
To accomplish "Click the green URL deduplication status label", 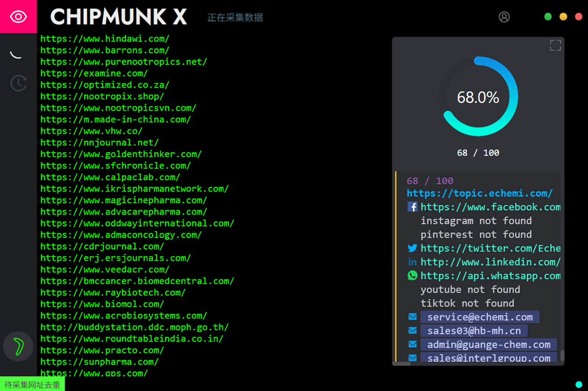I will [32, 384].
